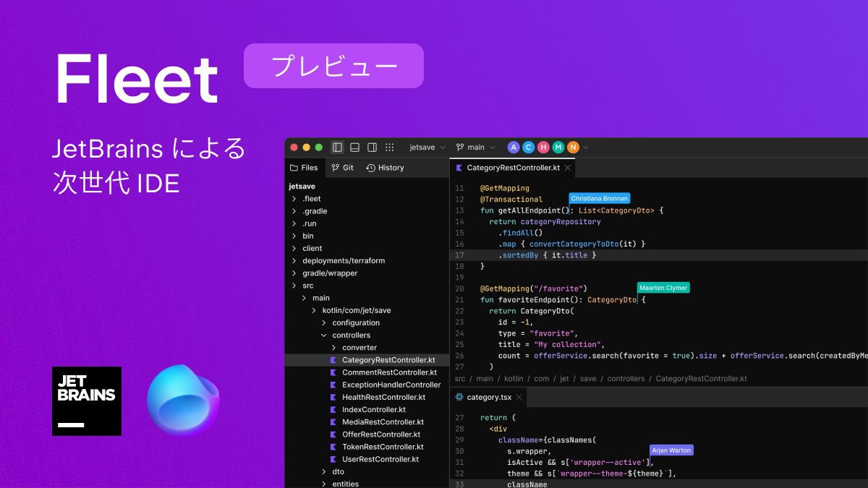Expand the .run folder
Screen dimensions: 868x488
tap(294, 223)
